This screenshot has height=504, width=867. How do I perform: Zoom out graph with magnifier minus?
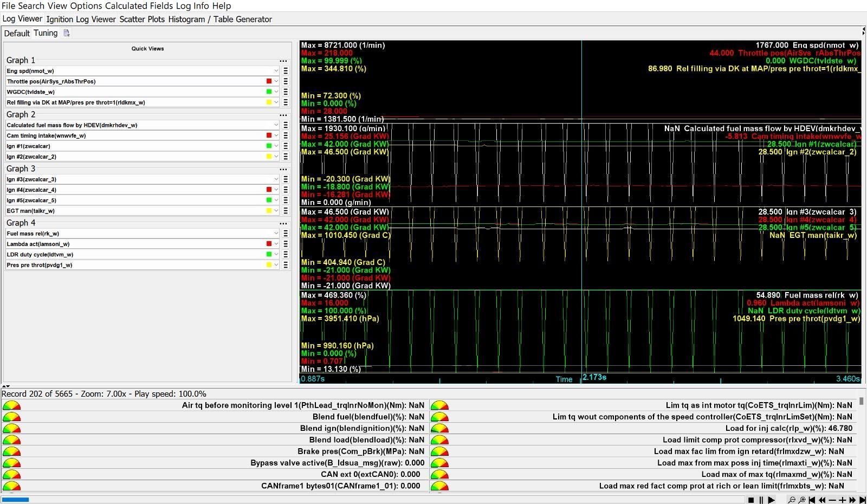coord(792,500)
